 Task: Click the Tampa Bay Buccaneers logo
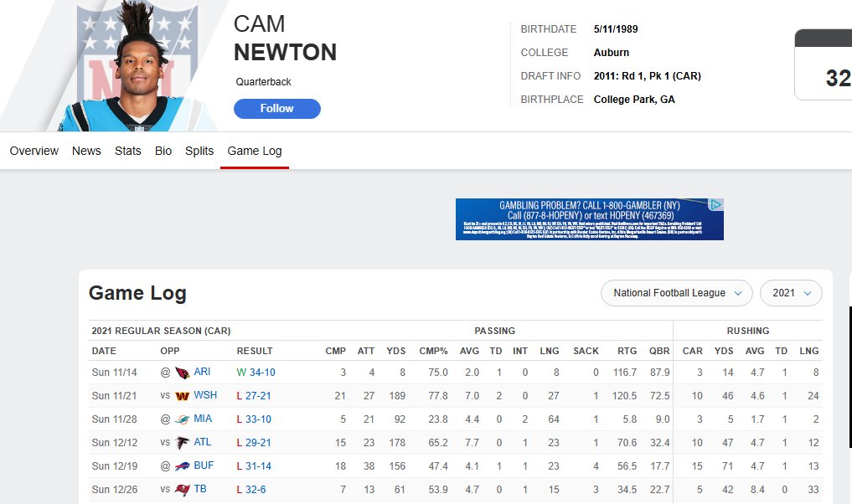click(182, 489)
